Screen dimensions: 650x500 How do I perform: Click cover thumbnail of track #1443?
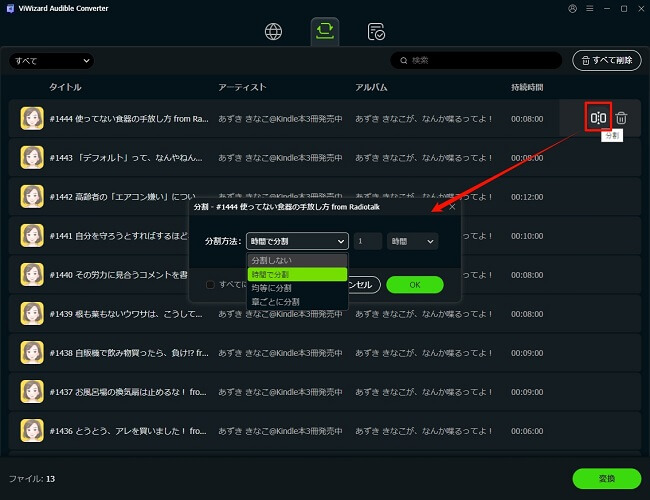coord(32,157)
